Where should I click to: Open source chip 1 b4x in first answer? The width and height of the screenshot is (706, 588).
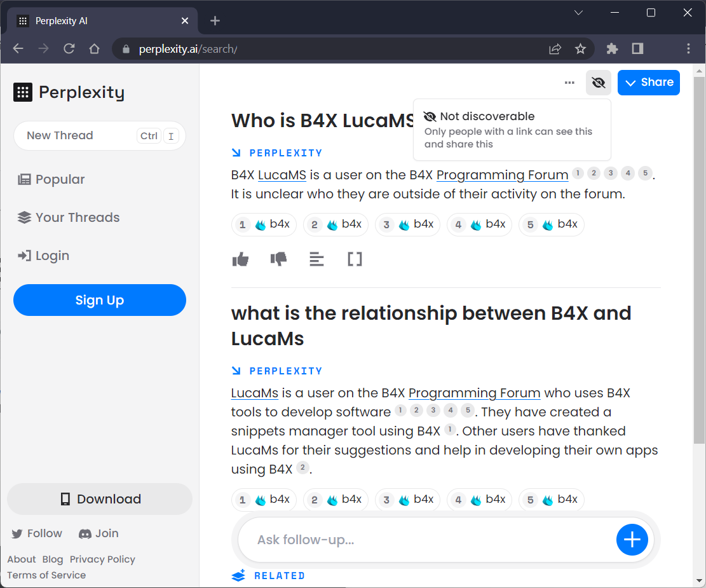pos(264,224)
